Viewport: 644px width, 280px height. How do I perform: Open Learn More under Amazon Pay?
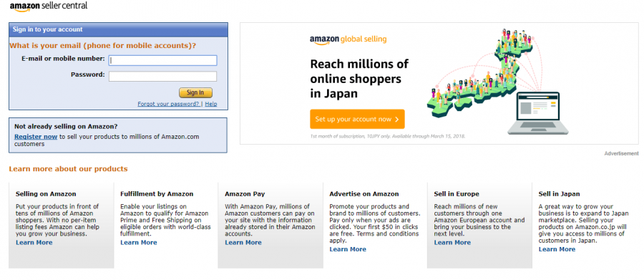(243, 243)
